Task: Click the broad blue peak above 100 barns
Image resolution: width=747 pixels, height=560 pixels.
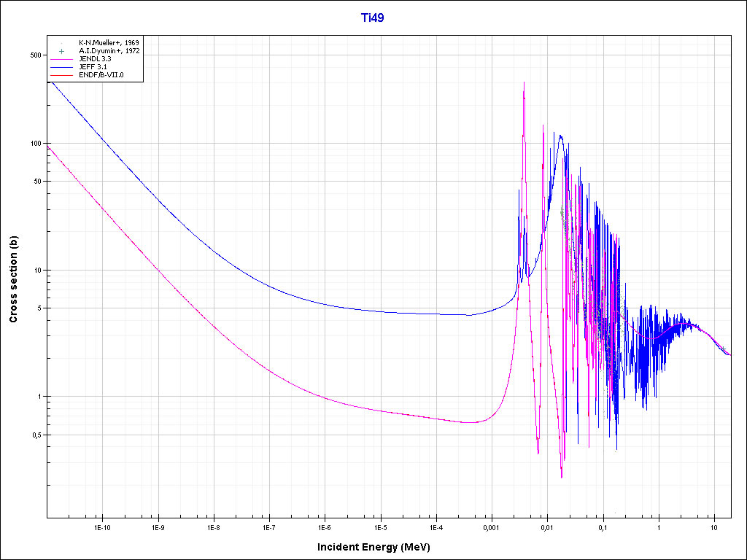Action: click(560, 136)
